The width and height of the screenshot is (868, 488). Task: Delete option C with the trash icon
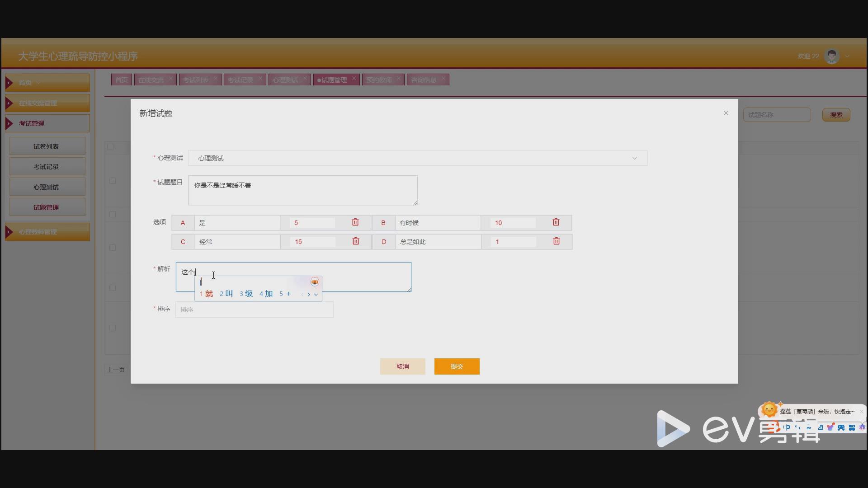(356, 241)
